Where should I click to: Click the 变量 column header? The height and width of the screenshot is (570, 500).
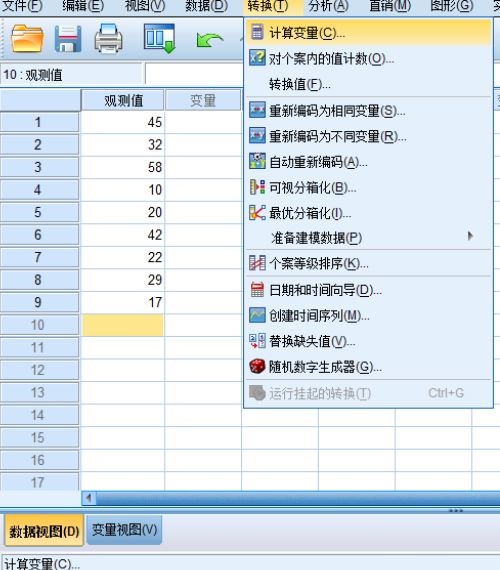(x=203, y=100)
